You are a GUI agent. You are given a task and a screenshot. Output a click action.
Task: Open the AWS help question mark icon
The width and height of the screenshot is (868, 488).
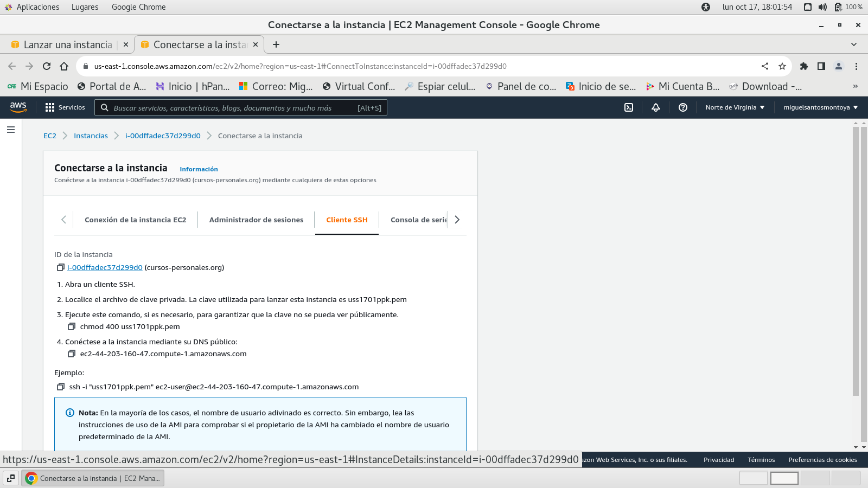click(683, 107)
